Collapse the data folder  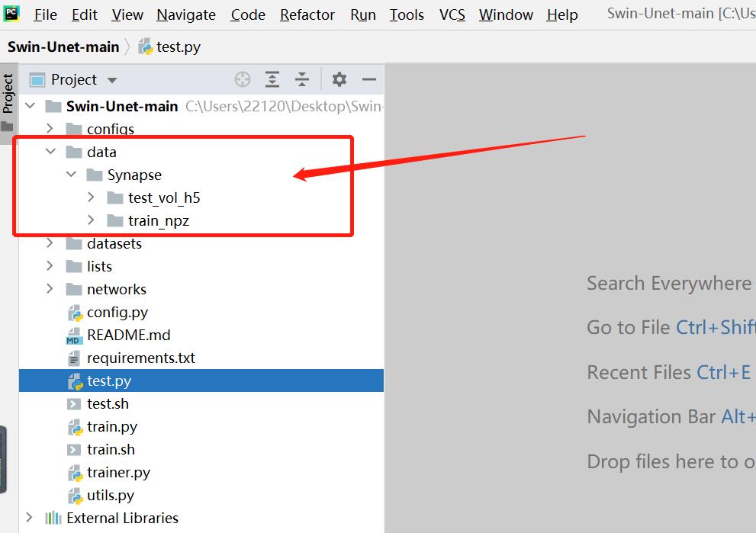(x=50, y=151)
